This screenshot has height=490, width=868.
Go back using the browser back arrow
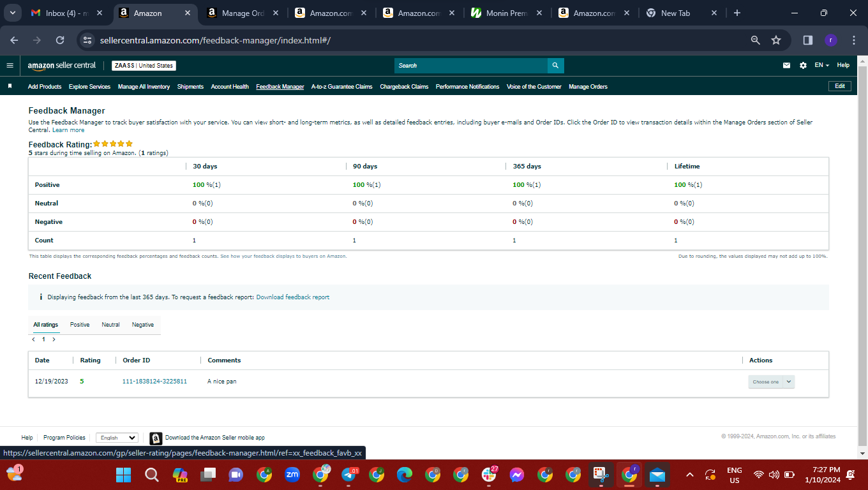pos(14,40)
